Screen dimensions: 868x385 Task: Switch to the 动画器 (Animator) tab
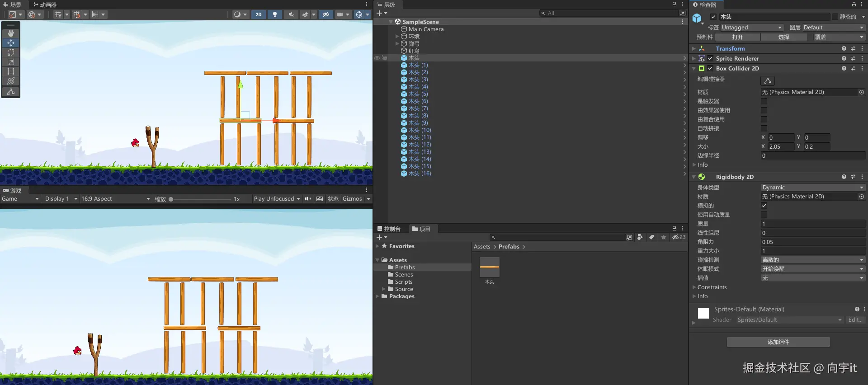click(45, 5)
